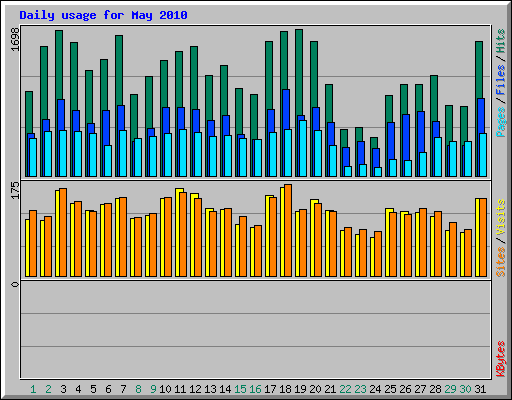The height and width of the screenshot is (400, 512).
Task: Click the orange Sites bar for day 24
Action: click(x=378, y=254)
